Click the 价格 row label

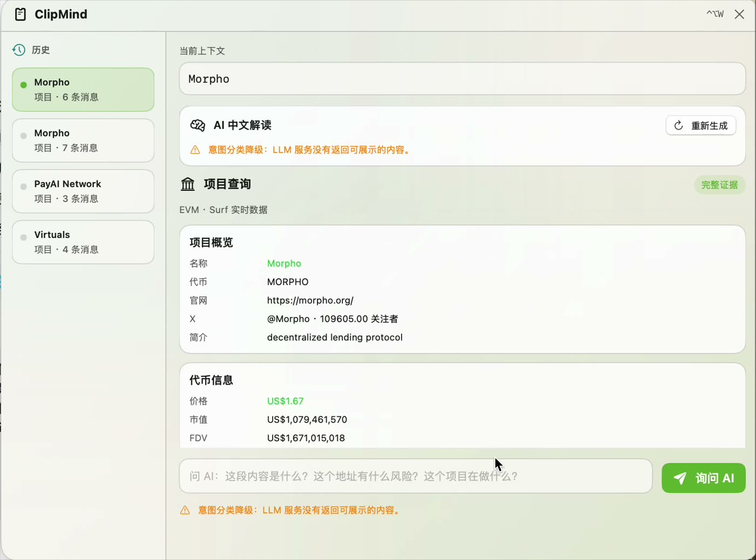click(x=198, y=401)
